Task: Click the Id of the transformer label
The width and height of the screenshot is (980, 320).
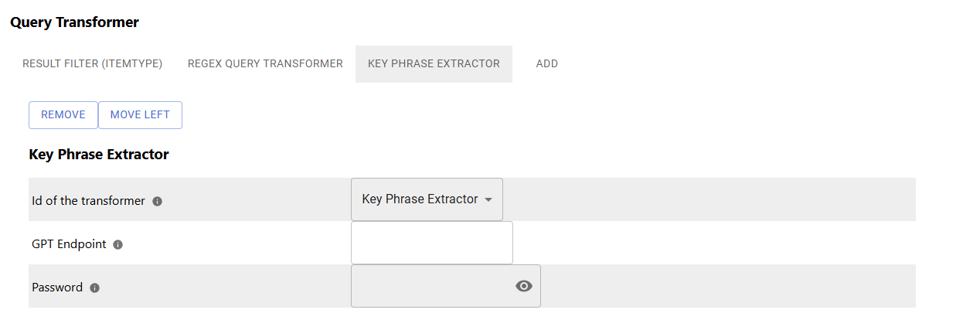Action: tap(88, 201)
